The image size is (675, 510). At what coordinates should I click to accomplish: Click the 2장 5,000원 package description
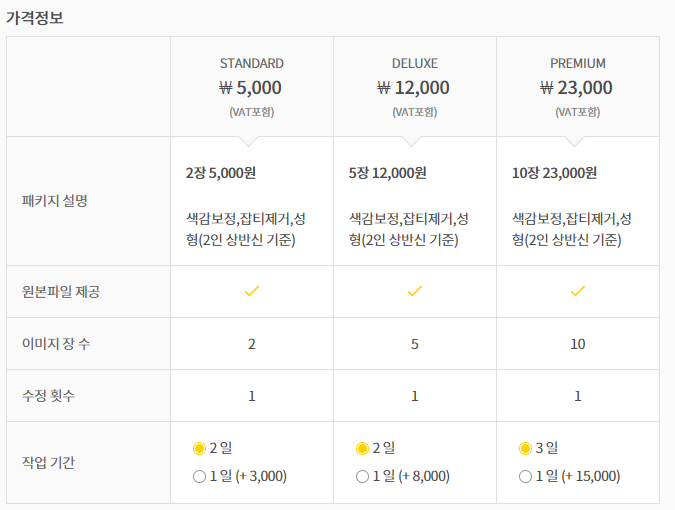click(221, 173)
